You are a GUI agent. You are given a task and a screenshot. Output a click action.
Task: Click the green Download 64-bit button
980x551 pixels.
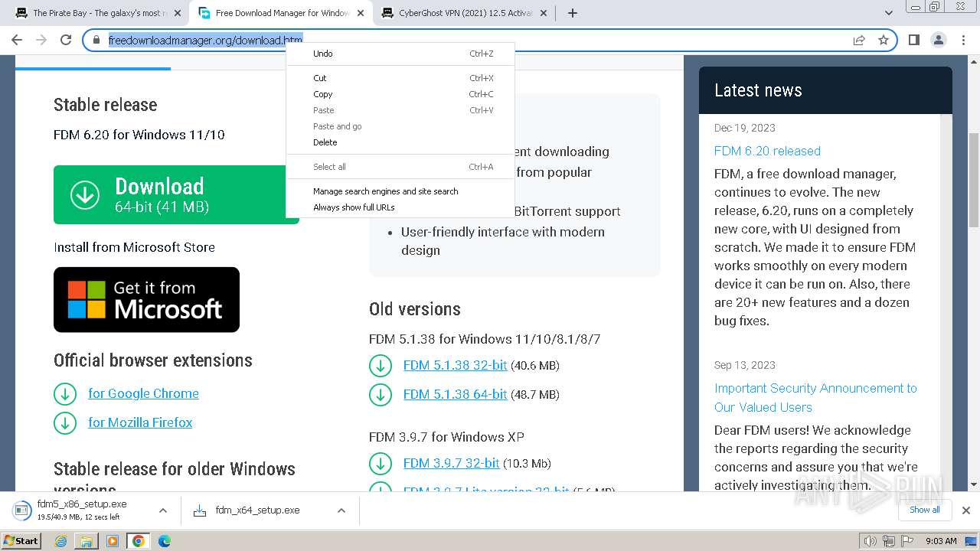(x=176, y=195)
